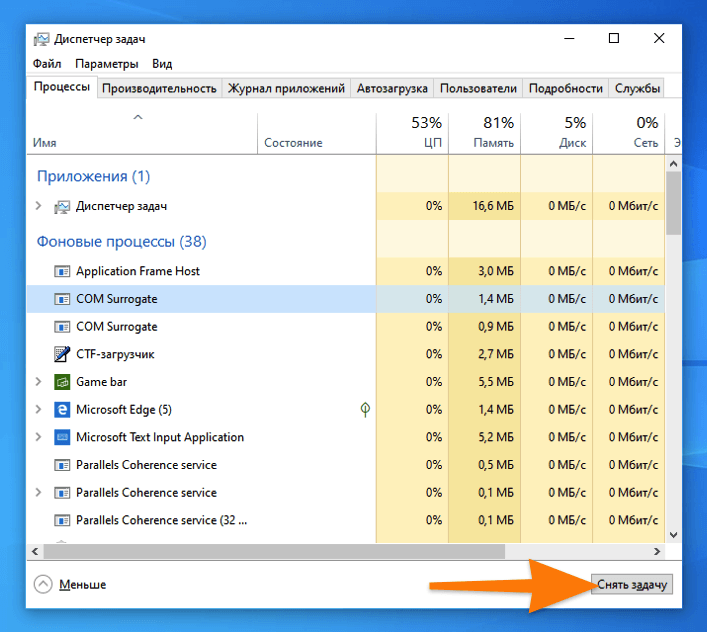Select the Процессы tab
Viewport: 707px width, 632px height.
[62, 87]
